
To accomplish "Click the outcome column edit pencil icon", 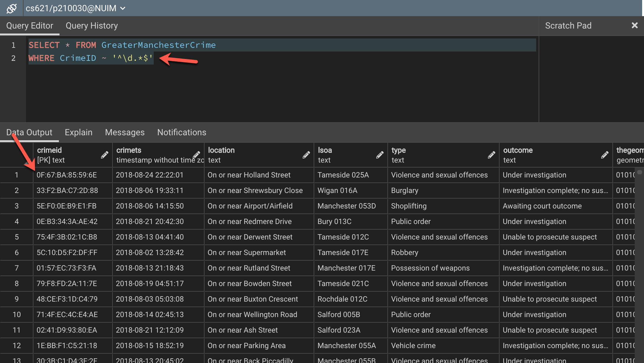I will (x=605, y=155).
